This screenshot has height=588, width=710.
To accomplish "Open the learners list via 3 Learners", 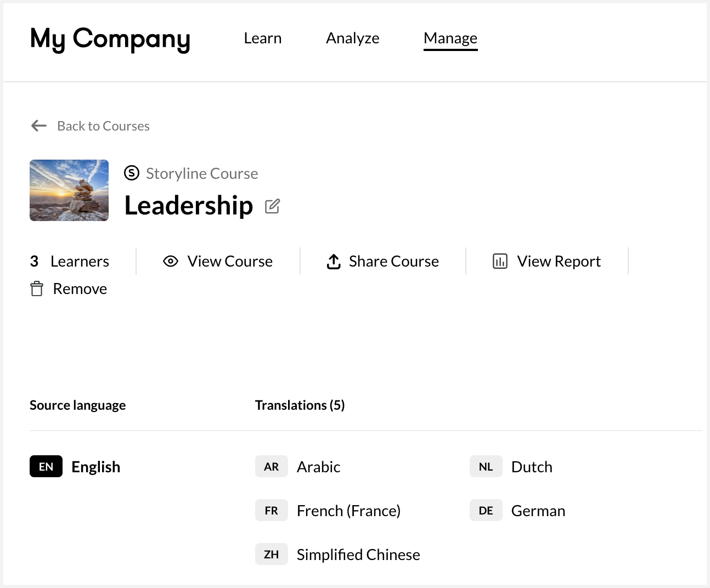I will 69,261.
